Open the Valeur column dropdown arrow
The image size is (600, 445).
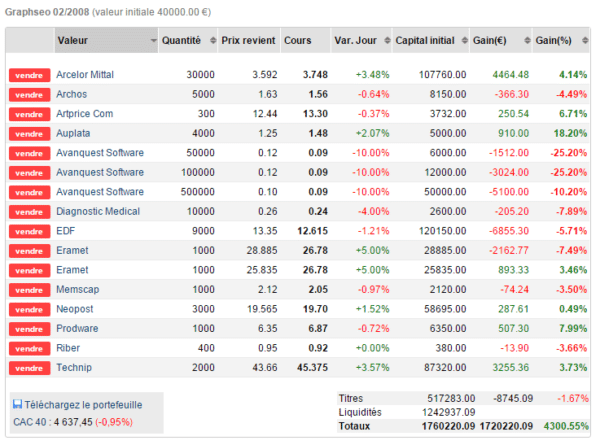pyautogui.click(x=153, y=40)
